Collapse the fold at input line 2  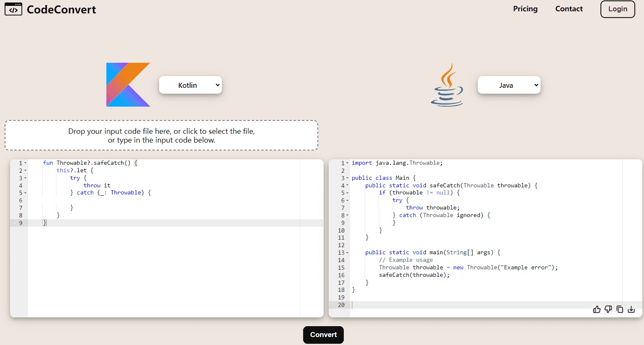pos(25,171)
